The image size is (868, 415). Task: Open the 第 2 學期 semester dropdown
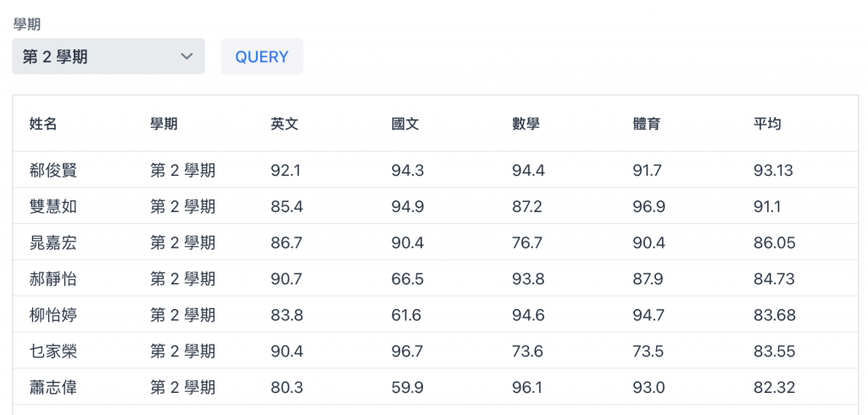[x=108, y=56]
